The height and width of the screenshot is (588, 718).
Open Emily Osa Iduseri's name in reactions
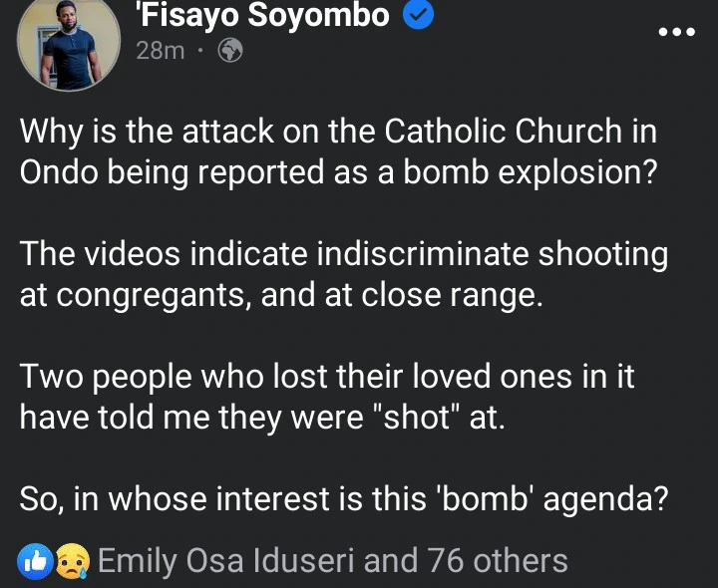[x=226, y=561]
